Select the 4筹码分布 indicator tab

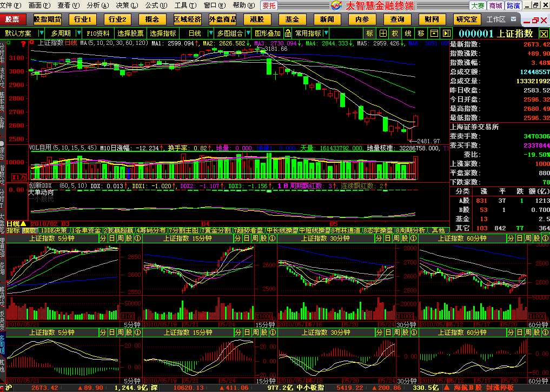pos(151,230)
